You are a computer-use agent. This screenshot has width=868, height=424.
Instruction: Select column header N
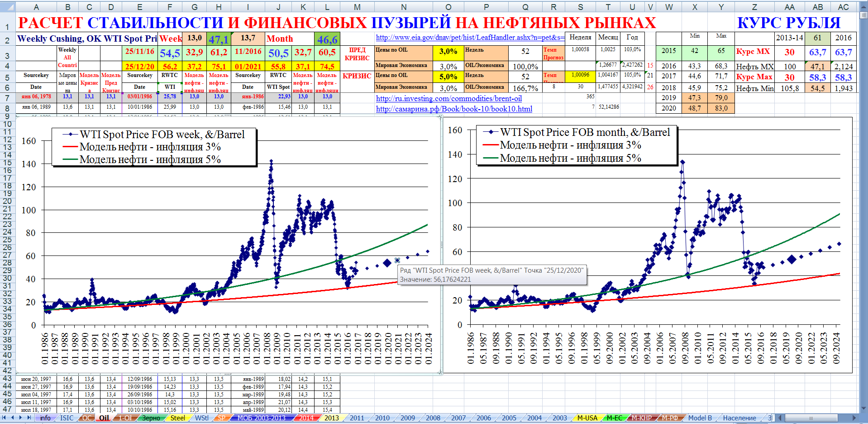click(x=404, y=7)
